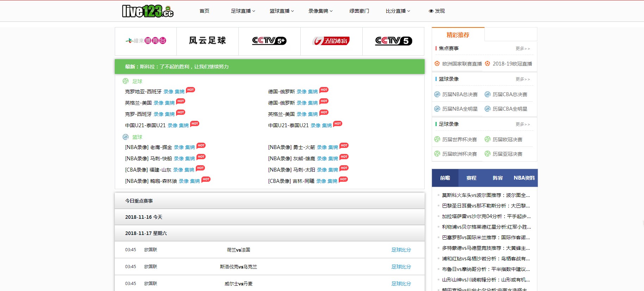This screenshot has height=291, width=644.
Task: Select the 精彩推荐 tab
Action: point(458,35)
